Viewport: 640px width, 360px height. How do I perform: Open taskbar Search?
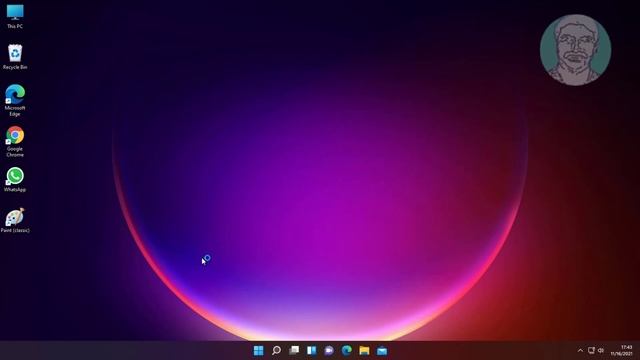click(276, 350)
